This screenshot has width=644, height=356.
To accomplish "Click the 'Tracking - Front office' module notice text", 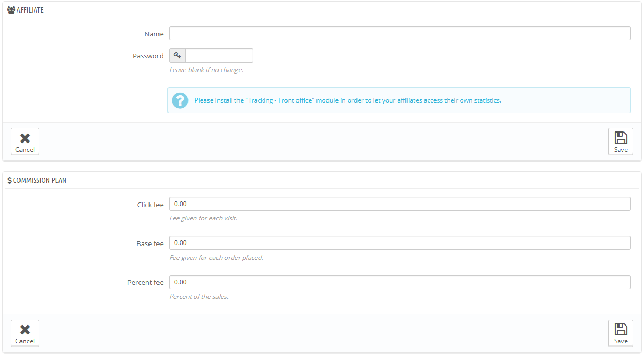I will [x=348, y=100].
